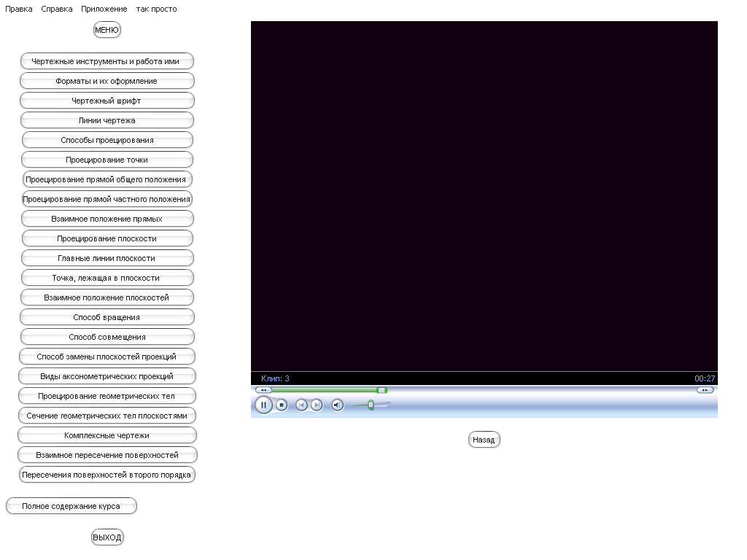Open the Чертежный шрифт topic
The image size is (747, 560).
(107, 101)
